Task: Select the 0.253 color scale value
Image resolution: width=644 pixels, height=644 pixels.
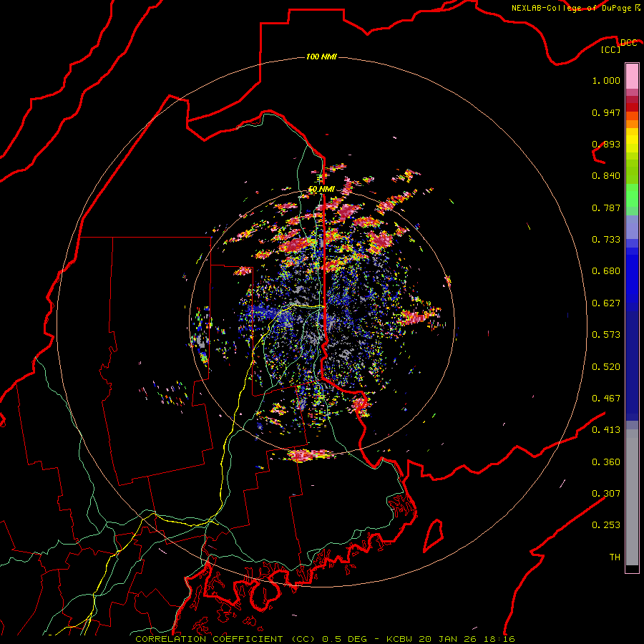Action: 606,525
